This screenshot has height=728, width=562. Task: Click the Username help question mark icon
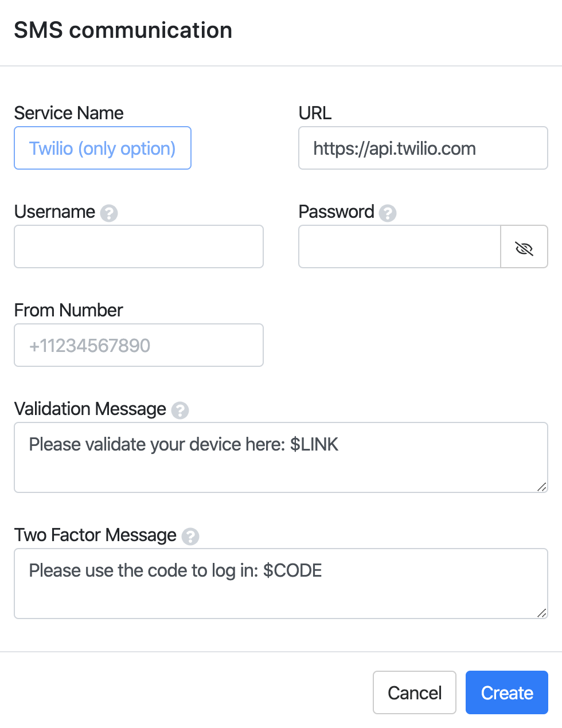coord(109,213)
